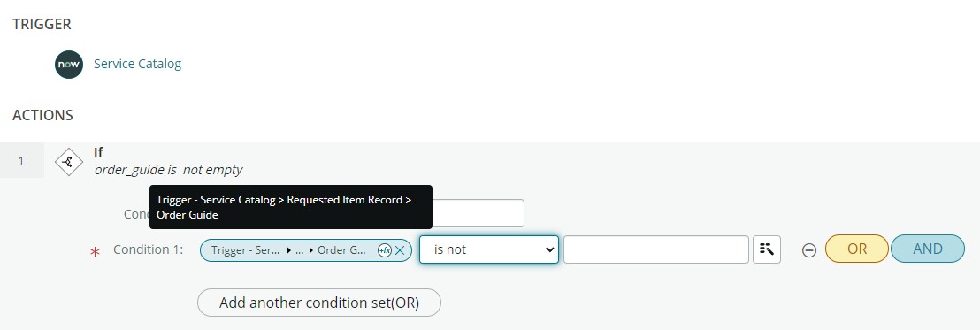
Task: Click the Condition Label text box
Action: (x=478, y=213)
